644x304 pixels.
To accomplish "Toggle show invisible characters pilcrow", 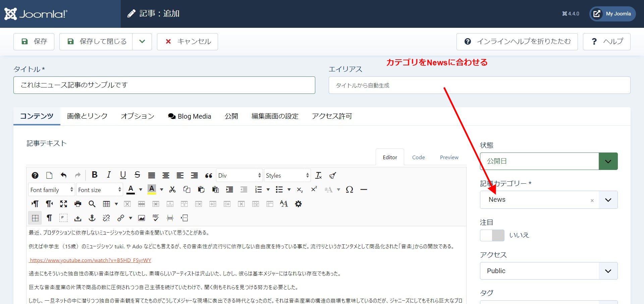I will (x=49, y=218).
